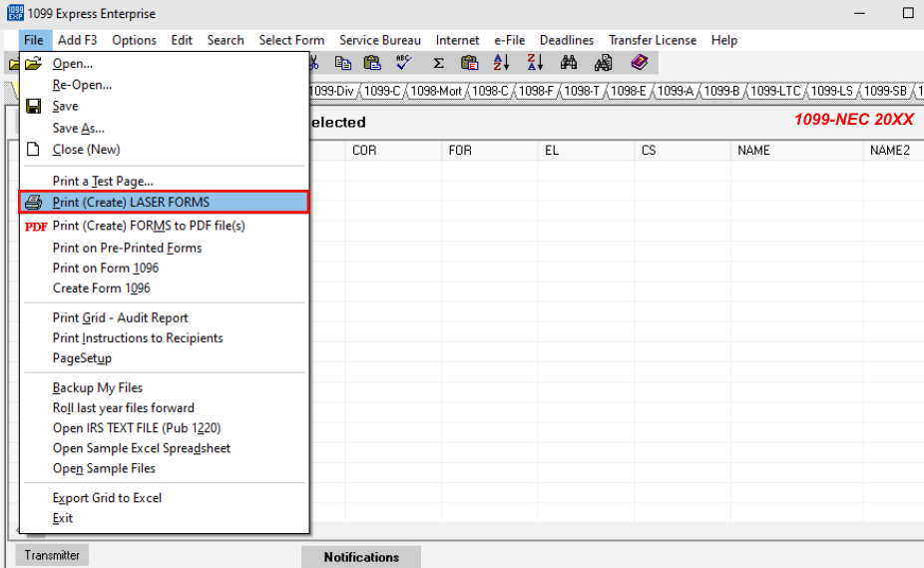Click the Copy toolbar icon
The width and height of the screenshot is (924, 568).
coord(342,63)
